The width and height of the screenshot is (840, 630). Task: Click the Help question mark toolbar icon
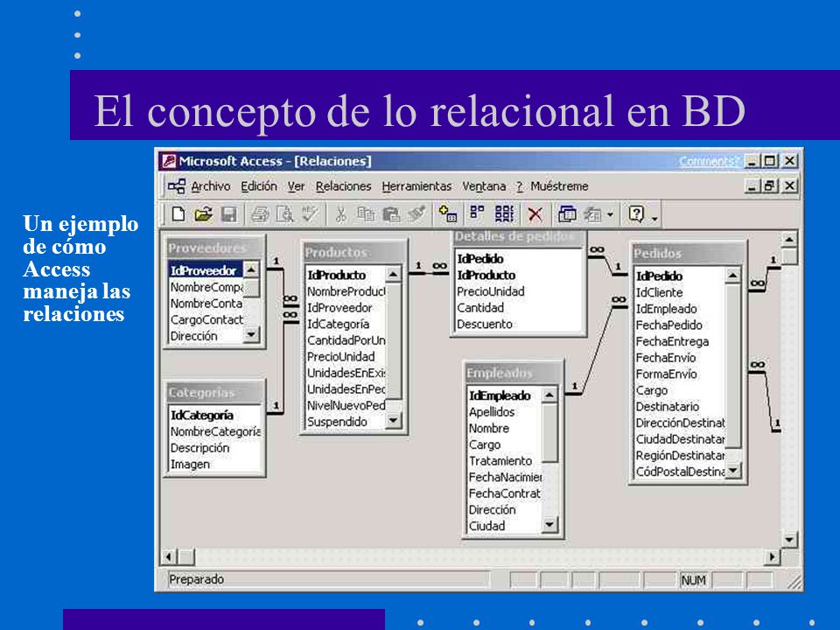pos(636,214)
